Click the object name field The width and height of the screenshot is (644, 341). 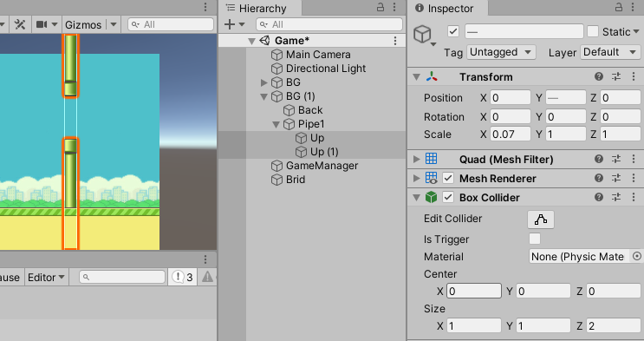[x=524, y=32]
